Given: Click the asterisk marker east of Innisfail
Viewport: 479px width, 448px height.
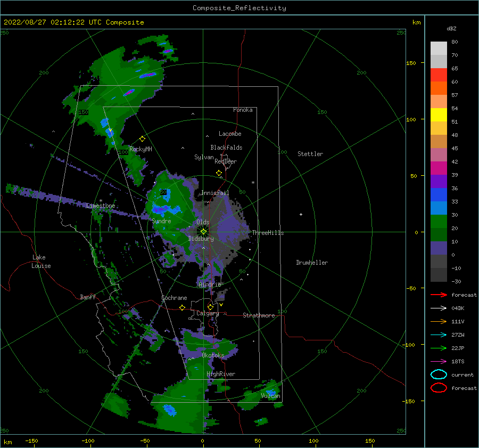Looking at the screenshot, I should coord(253,183).
